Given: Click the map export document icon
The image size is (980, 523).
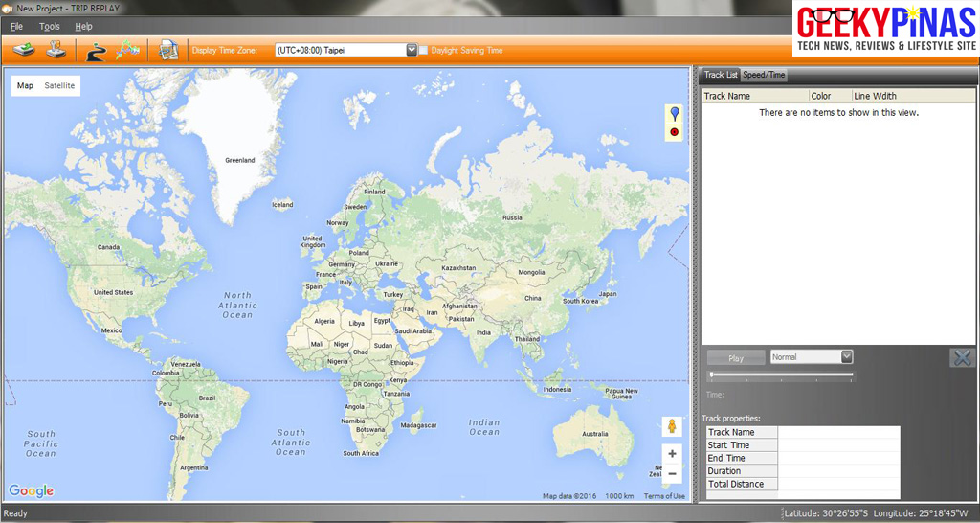Looking at the screenshot, I should tap(168, 50).
